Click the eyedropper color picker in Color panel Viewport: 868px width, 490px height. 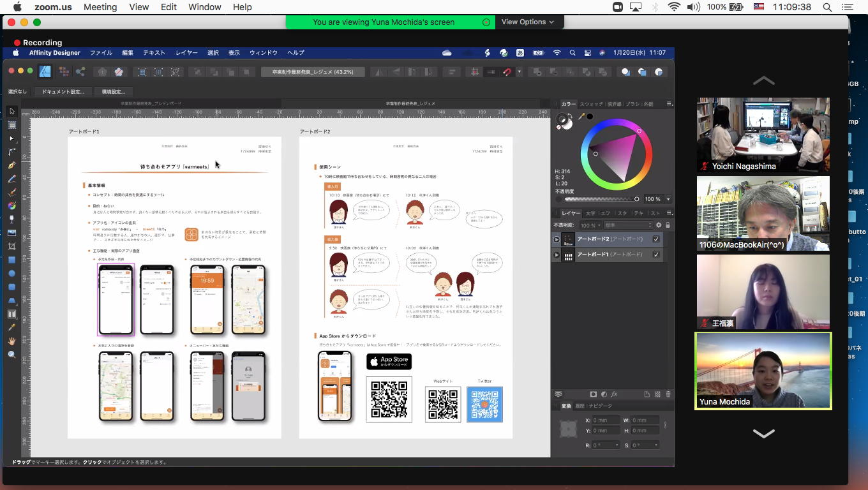581,117
